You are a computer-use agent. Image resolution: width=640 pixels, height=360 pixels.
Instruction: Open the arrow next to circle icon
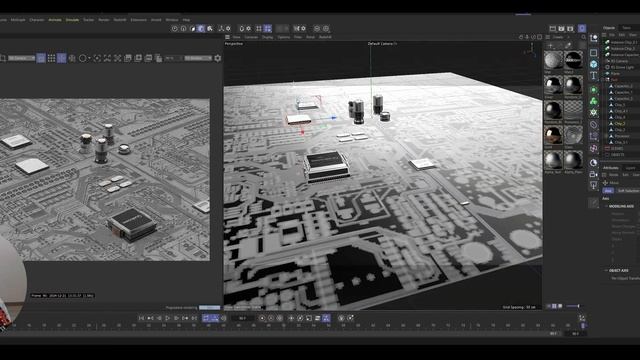click(89, 58)
